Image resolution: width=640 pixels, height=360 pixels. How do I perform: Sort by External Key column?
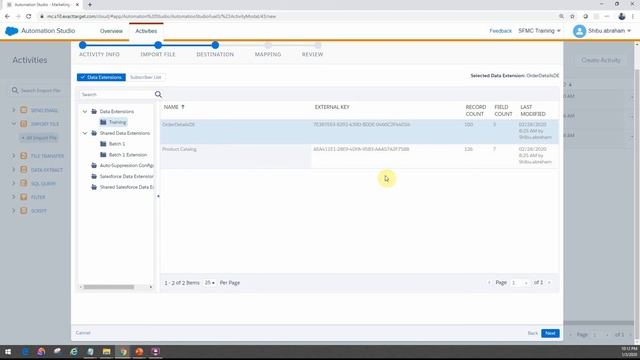pos(332,107)
